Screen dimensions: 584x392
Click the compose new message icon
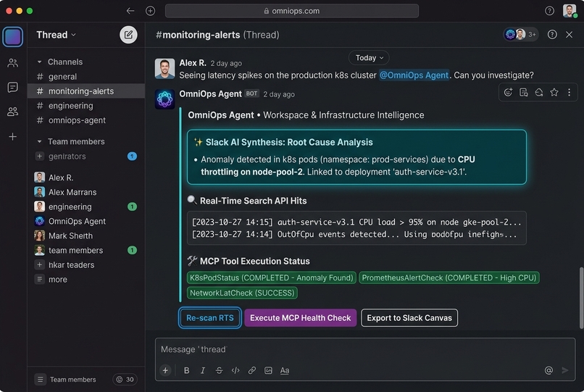(128, 35)
